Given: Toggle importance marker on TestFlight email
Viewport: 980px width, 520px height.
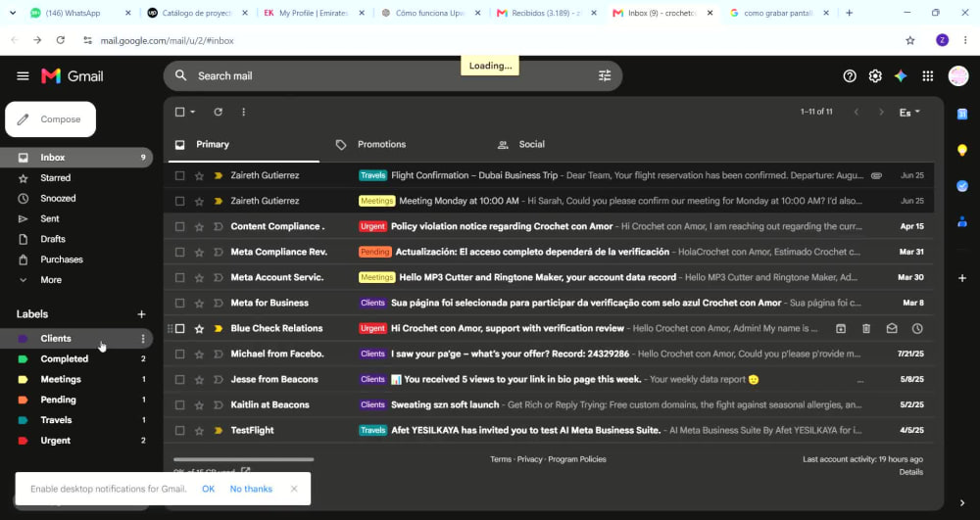Looking at the screenshot, I should pyautogui.click(x=219, y=430).
